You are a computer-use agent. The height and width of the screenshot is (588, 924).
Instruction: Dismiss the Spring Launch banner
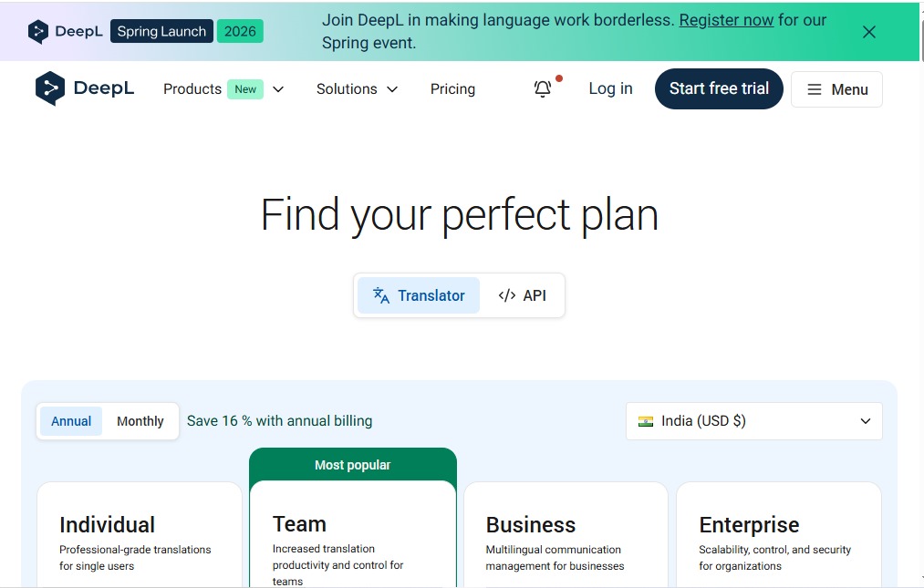click(868, 32)
